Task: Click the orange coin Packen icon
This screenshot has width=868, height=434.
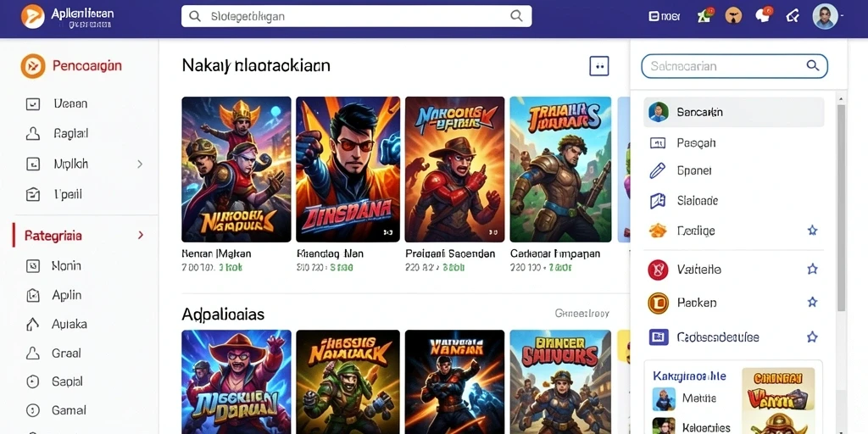Action: (658, 303)
